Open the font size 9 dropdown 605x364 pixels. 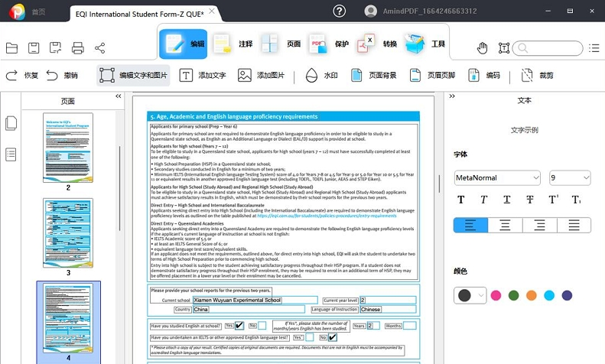pos(570,177)
